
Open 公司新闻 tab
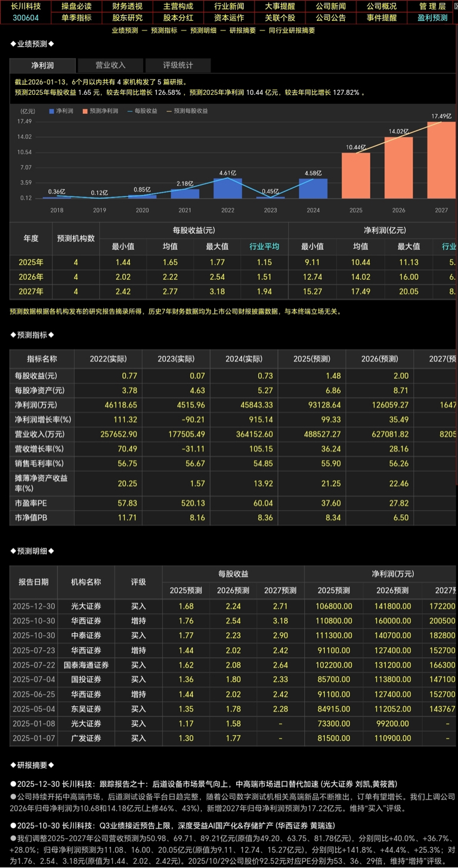[x=331, y=7]
